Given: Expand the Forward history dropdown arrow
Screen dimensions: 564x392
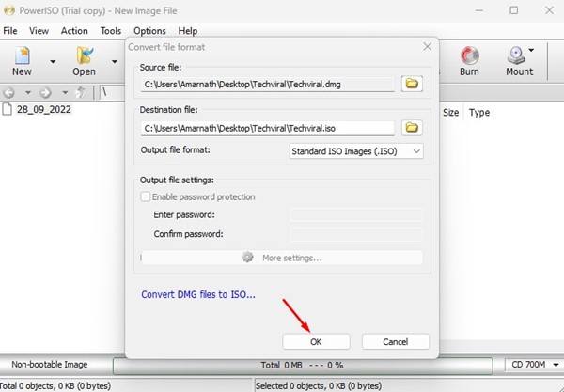Looking at the screenshot, I should [65, 93].
